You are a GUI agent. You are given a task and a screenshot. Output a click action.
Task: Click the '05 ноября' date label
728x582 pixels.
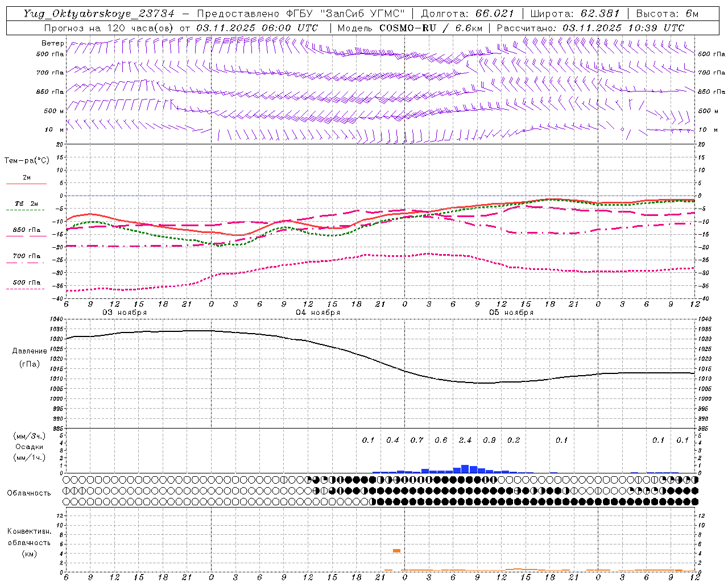pyautogui.click(x=511, y=313)
